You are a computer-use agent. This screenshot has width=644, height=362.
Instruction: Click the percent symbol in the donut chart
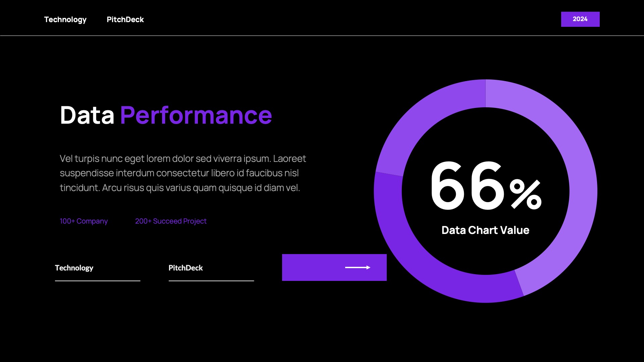click(525, 194)
